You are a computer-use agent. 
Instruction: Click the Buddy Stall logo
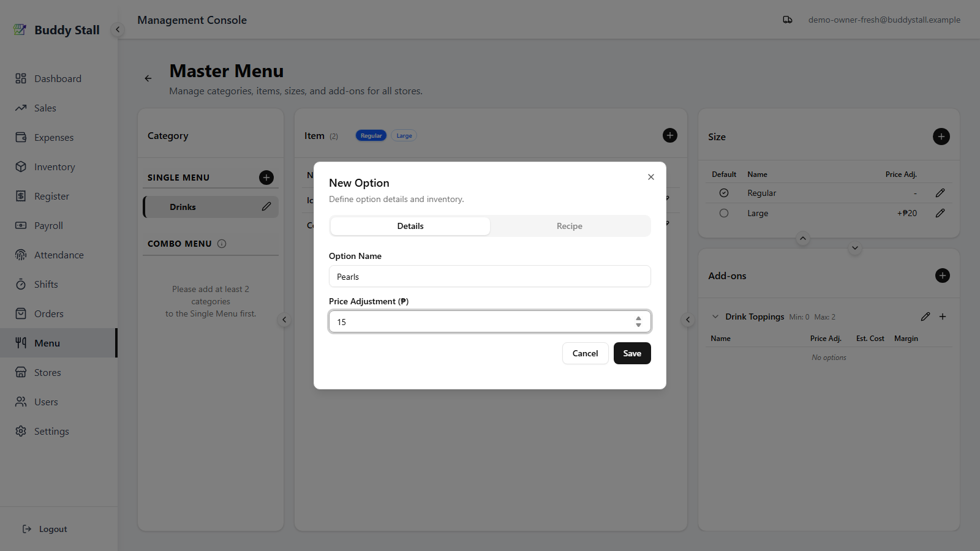(x=56, y=29)
